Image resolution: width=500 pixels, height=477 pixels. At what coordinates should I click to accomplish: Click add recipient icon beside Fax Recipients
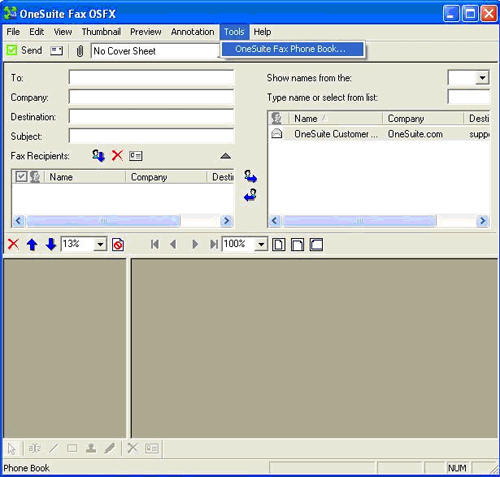coord(98,156)
